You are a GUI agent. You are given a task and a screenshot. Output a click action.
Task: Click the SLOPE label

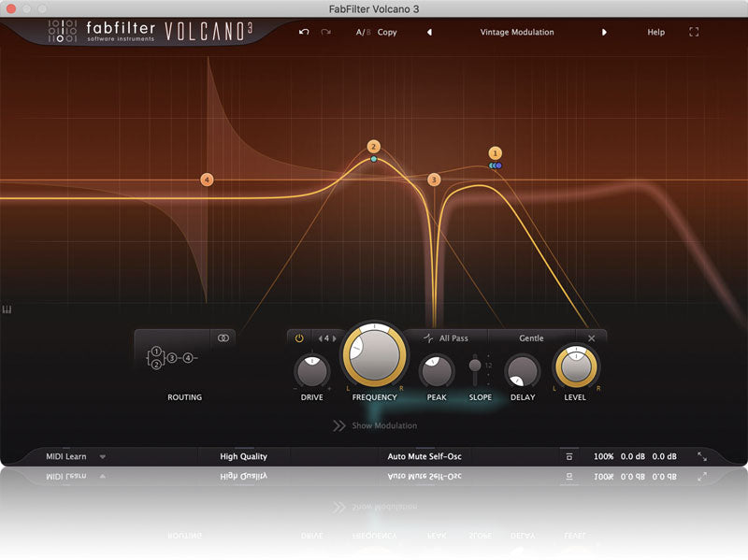pyautogui.click(x=480, y=397)
